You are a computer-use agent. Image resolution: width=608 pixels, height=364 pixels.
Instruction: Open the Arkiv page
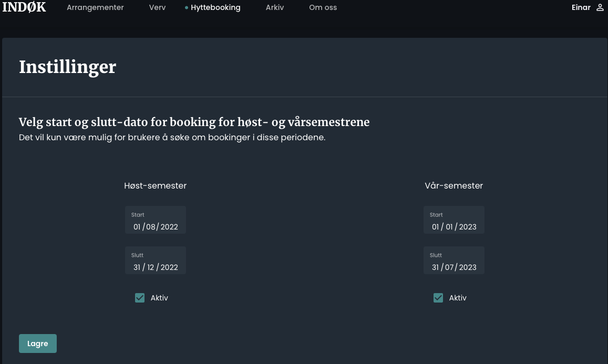point(275,7)
